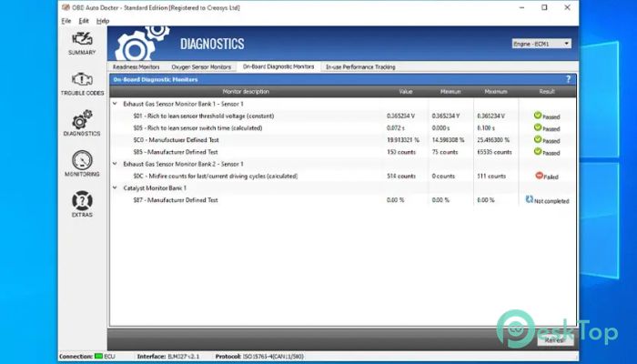Click the red Failed icon for $0C test
The width and height of the screenshot is (637, 364).
click(539, 176)
